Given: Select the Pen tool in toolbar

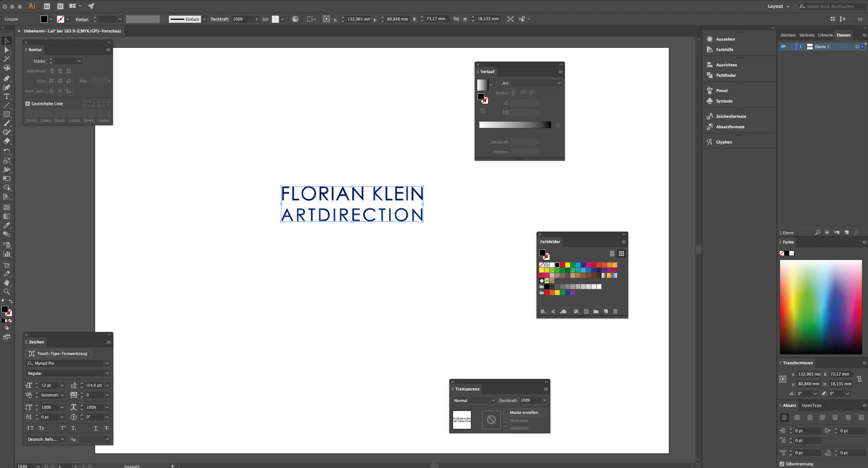Looking at the screenshot, I should pos(6,78).
